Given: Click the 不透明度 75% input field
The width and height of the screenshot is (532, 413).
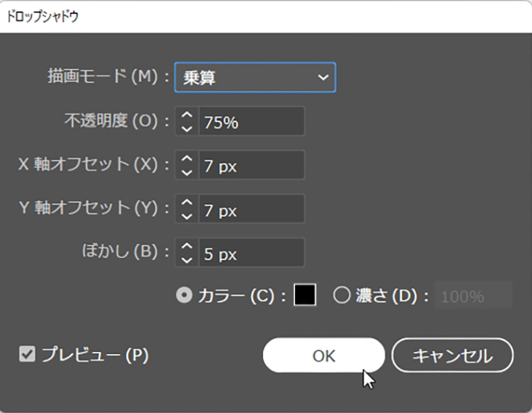Looking at the screenshot, I should (251, 122).
